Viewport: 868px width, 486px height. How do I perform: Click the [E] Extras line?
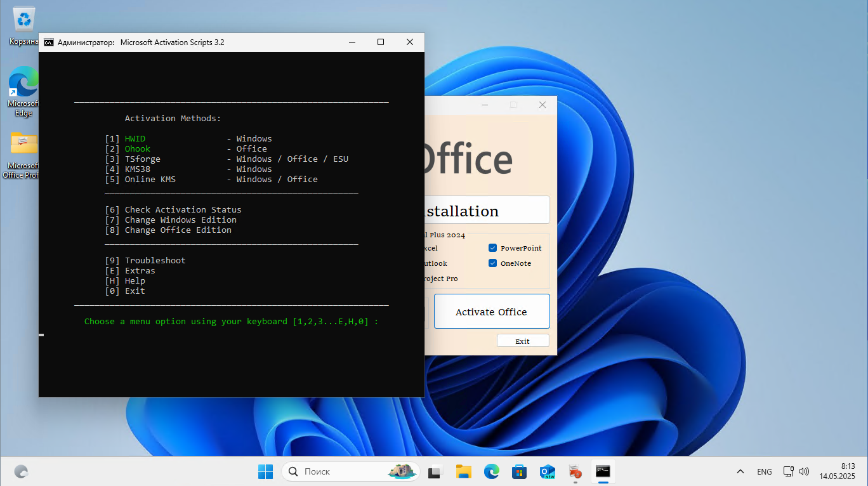coord(130,270)
